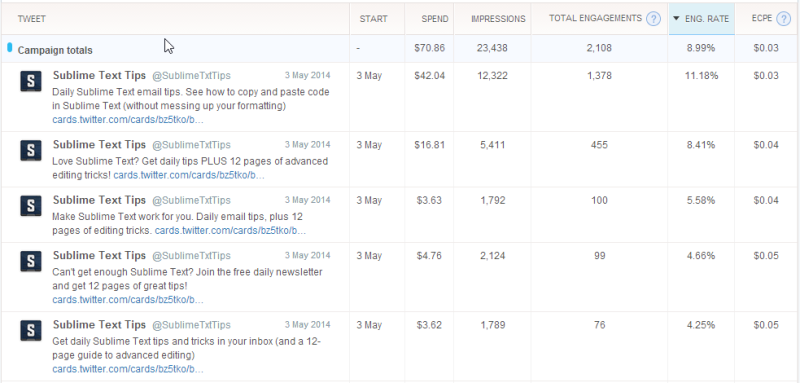This screenshot has height=383, width=800.
Task: Click avatar of 'Get daily Sublime Text tips' tweet
Action: (31, 330)
